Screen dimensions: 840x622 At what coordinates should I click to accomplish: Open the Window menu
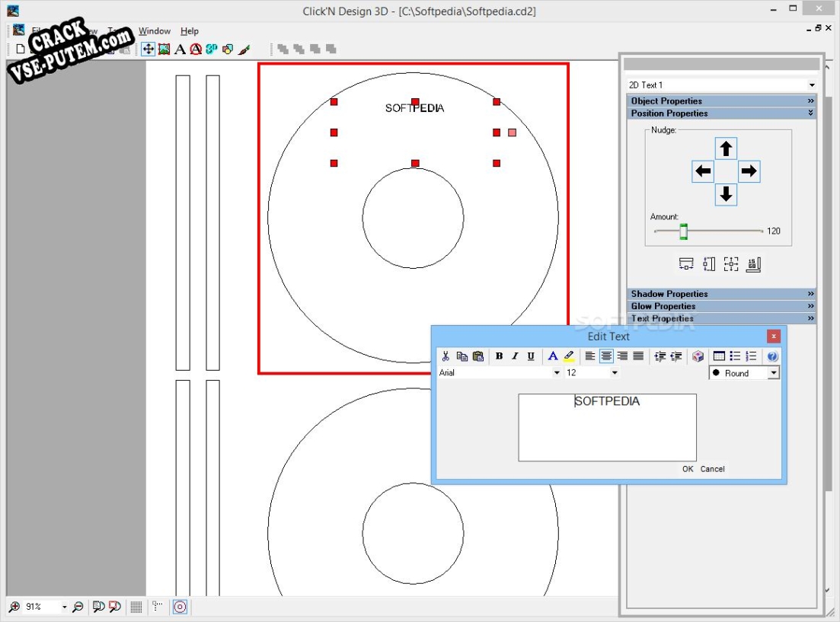coord(155,31)
